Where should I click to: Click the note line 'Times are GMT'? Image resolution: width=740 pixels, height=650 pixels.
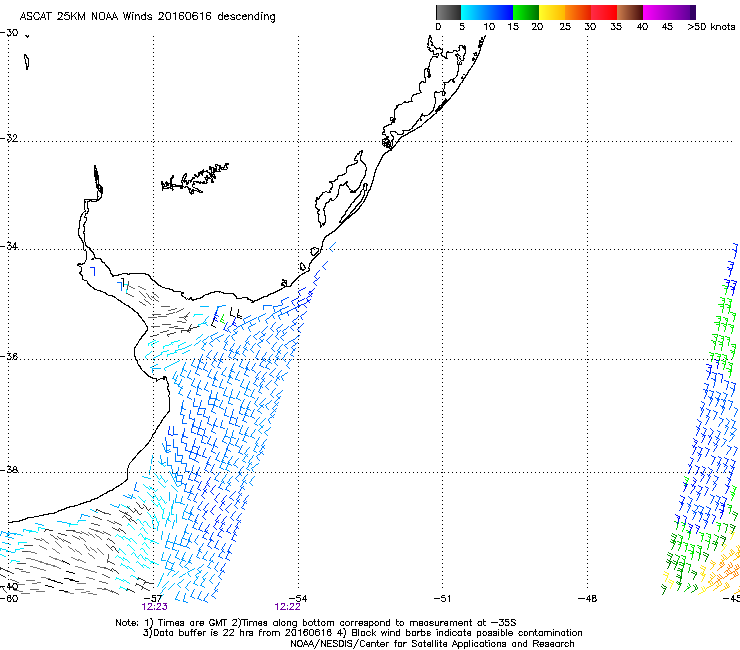194,623
